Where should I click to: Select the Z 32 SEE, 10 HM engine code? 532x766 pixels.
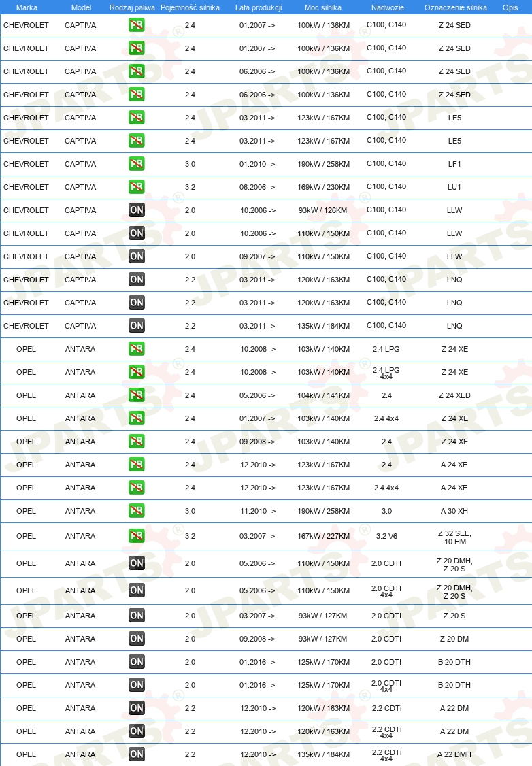455,537
